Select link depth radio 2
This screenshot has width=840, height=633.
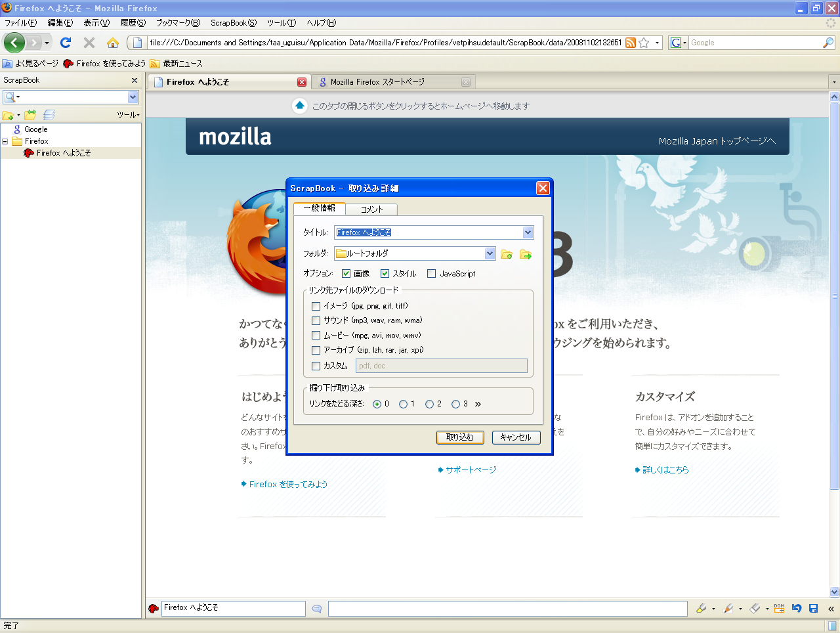(x=429, y=404)
